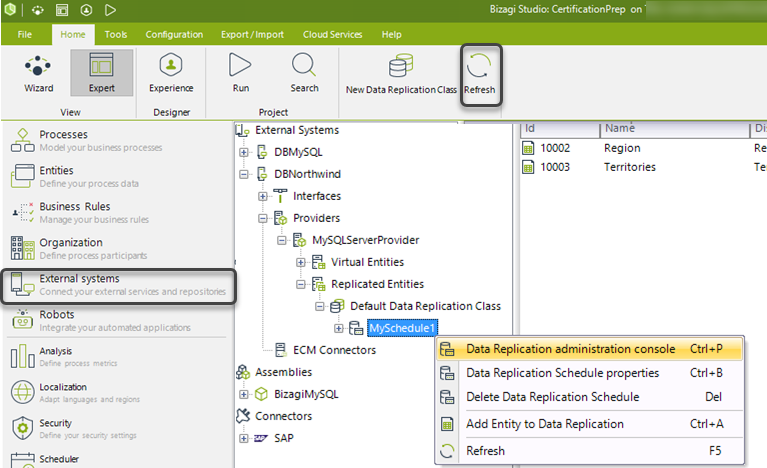Click the Region entity table icon

coord(528,148)
